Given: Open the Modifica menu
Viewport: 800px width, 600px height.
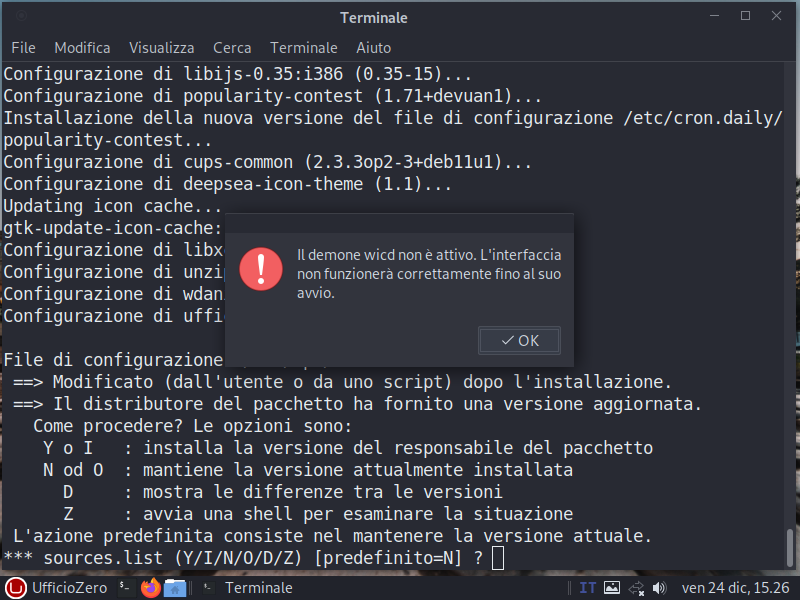Looking at the screenshot, I should click(82, 47).
